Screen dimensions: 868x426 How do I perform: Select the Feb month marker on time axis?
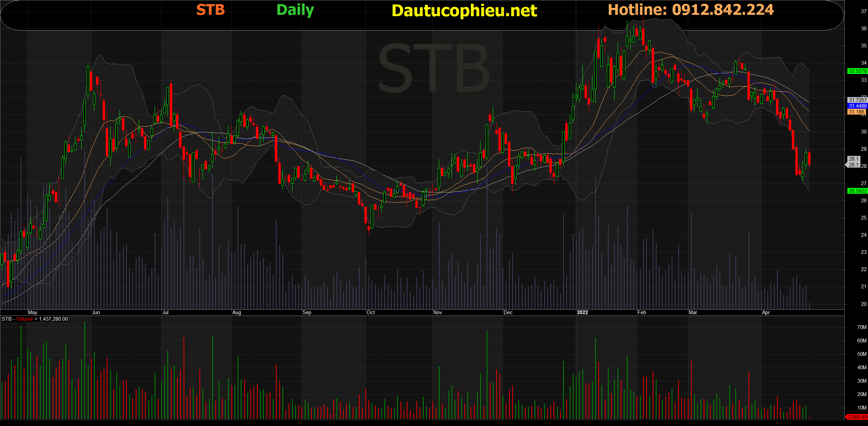coord(642,312)
